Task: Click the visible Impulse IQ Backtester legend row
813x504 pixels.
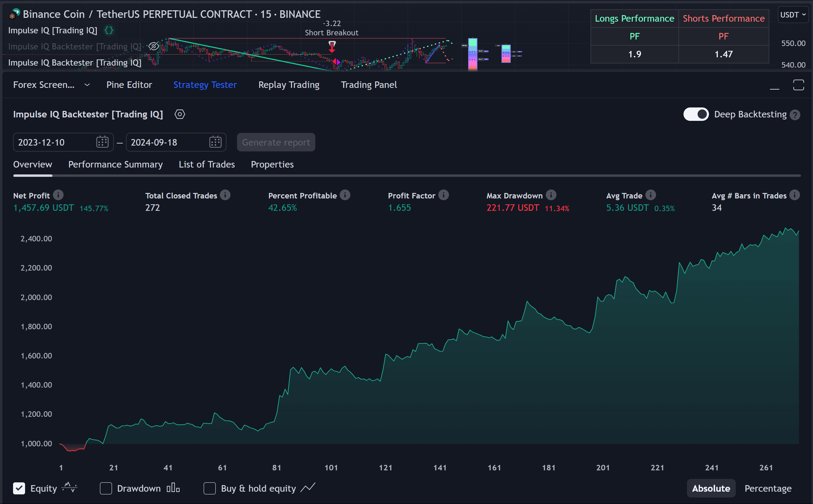Action: (x=75, y=63)
